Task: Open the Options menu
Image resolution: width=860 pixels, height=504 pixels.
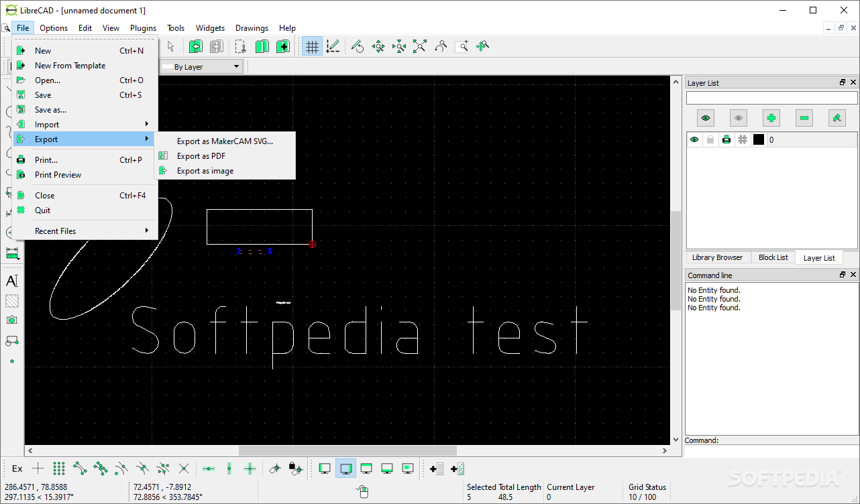Action: pos(54,28)
